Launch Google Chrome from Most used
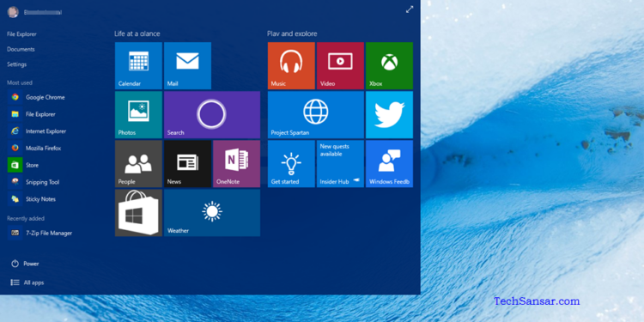The height and width of the screenshot is (322, 644). tap(36, 97)
